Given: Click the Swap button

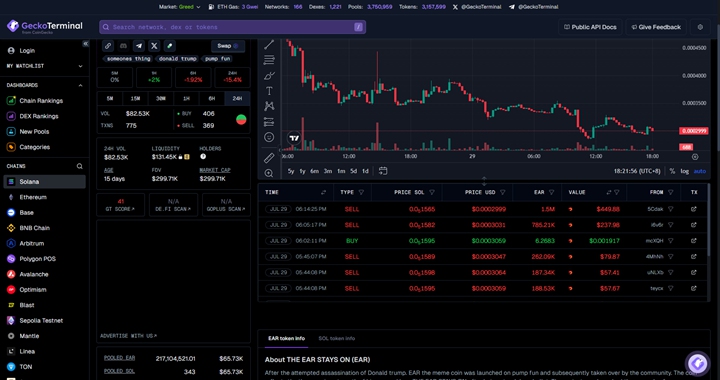Looking at the screenshot, I should click(x=228, y=46).
